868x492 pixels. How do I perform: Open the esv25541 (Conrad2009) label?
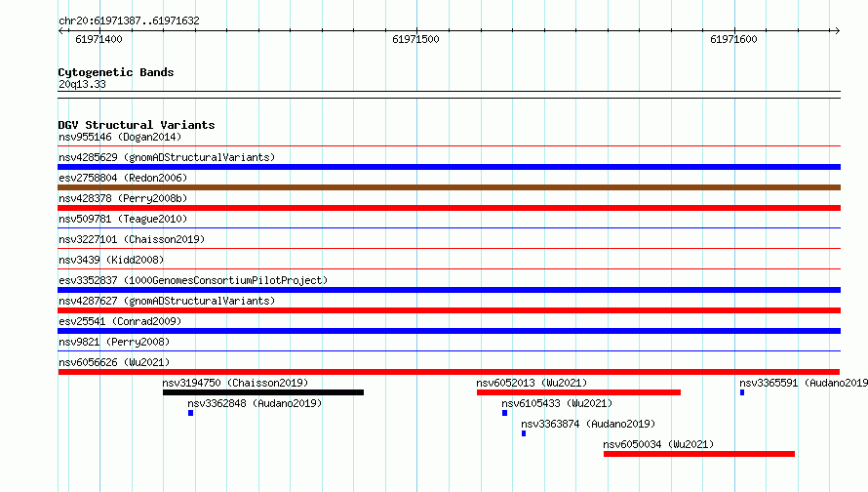pyautogui.click(x=120, y=321)
